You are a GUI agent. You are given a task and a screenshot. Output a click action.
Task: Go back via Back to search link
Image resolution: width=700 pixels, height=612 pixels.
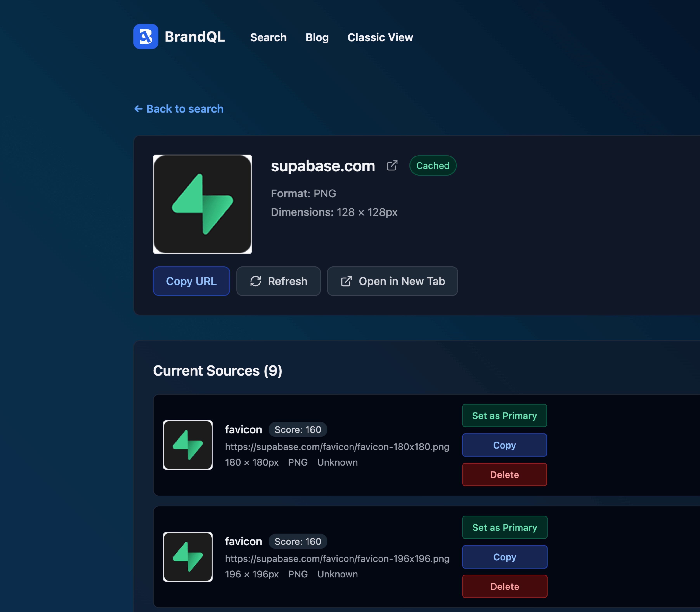(x=179, y=109)
